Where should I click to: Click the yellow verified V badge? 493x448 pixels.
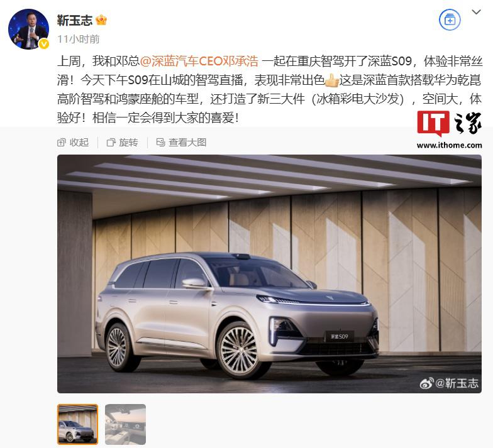44,44
